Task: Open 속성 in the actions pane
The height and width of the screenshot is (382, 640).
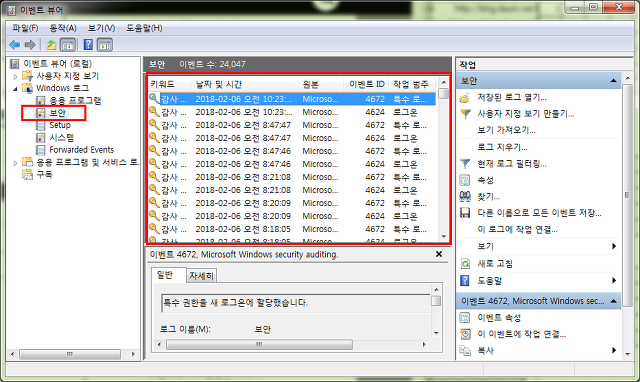Action: [x=485, y=180]
